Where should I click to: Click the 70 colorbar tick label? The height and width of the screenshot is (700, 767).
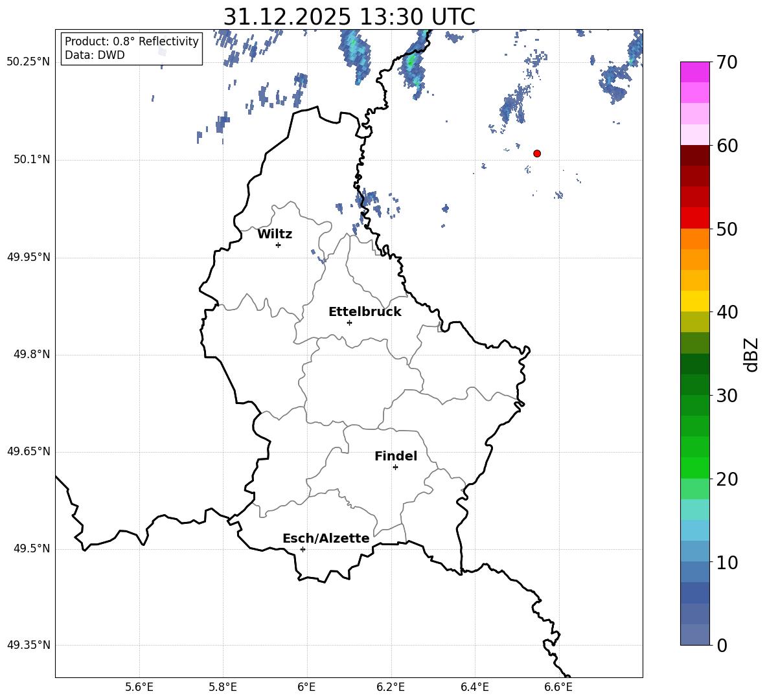(727, 63)
